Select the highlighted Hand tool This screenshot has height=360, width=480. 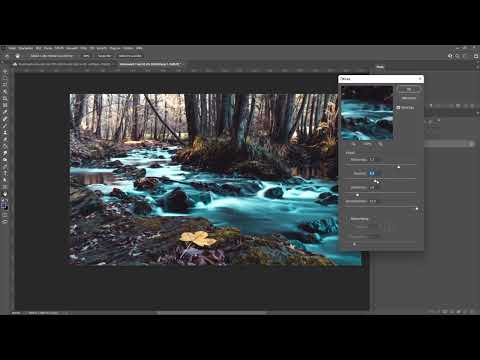[x=5, y=193]
